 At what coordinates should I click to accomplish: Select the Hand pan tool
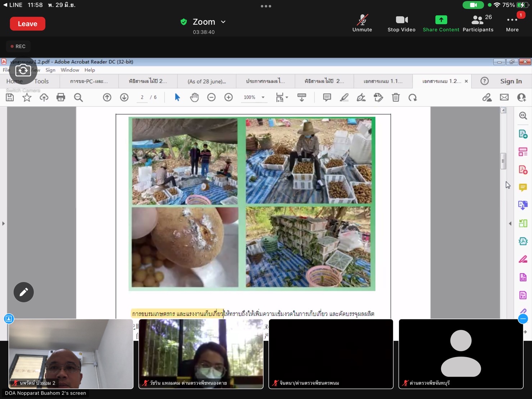coord(194,98)
